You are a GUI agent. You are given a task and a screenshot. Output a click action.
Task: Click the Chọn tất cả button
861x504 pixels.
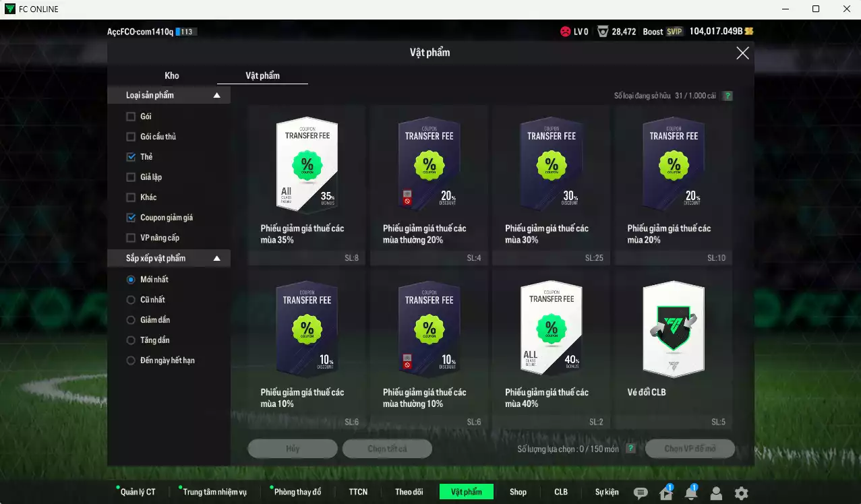[387, 449]
